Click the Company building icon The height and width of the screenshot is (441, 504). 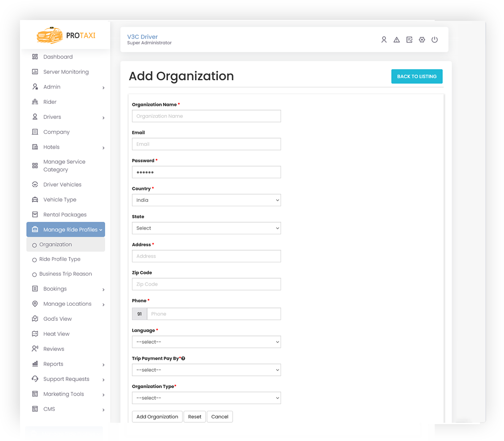pos(35,132)
